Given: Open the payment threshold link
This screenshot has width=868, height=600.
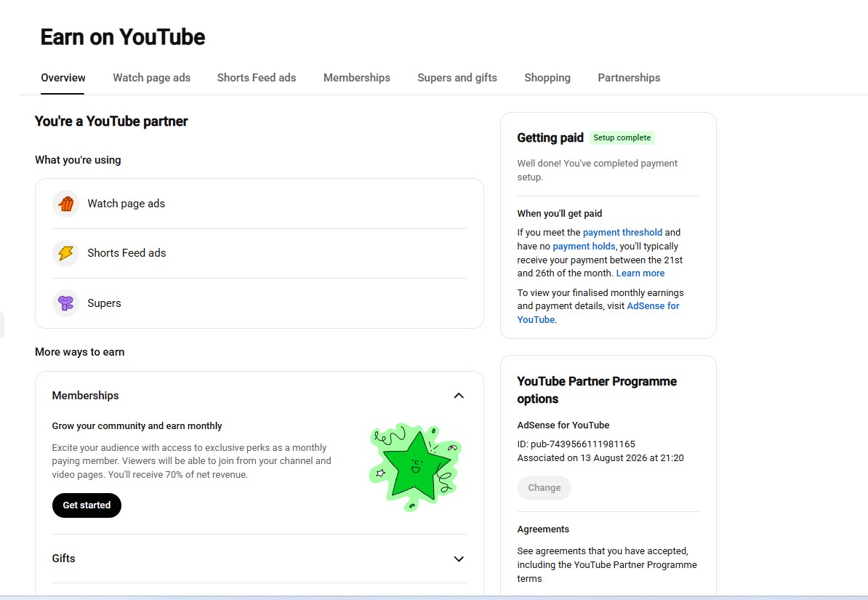Looking at the screenshot, I should pos(622,233).
